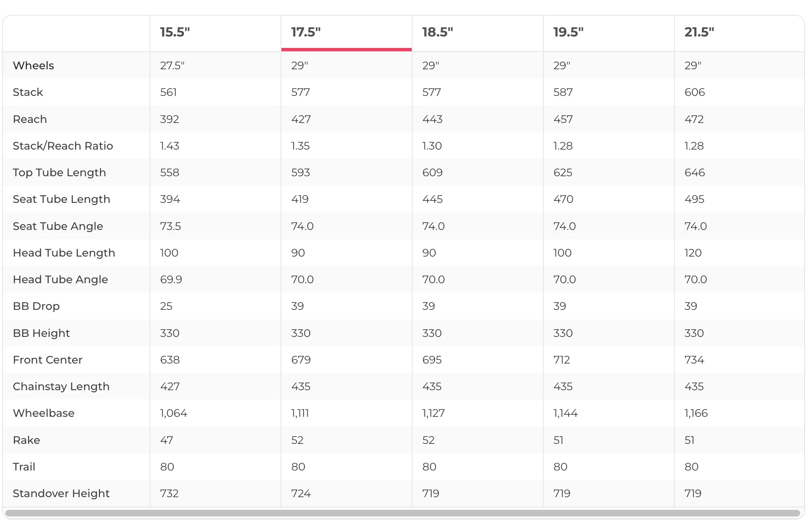Click the Top Tube Length row label
This screenshot has height=532, width=812.
point(59,173)
